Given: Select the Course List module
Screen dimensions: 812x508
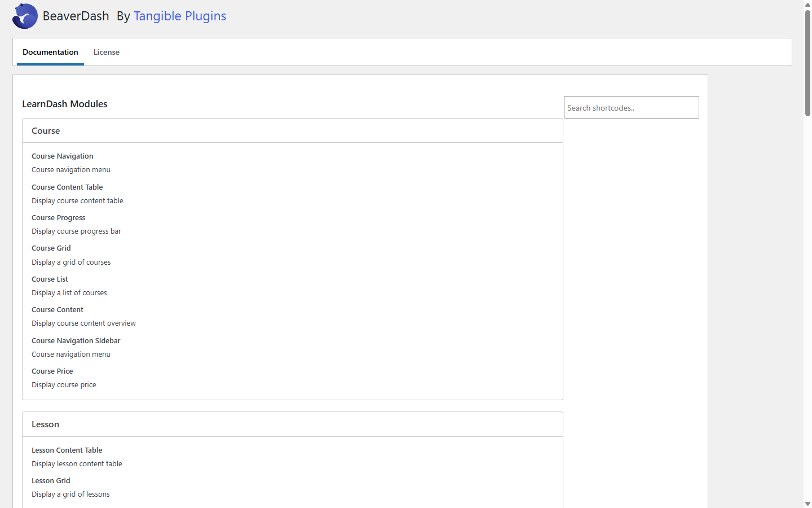Looking at the screenshot, I should tap(50, 279).
